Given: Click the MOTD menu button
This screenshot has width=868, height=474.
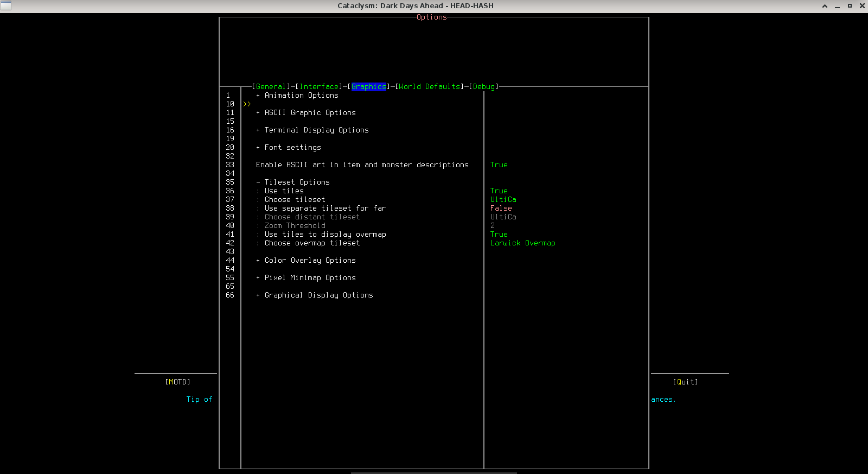Looking at the screenshot, I should click(177, 382).
